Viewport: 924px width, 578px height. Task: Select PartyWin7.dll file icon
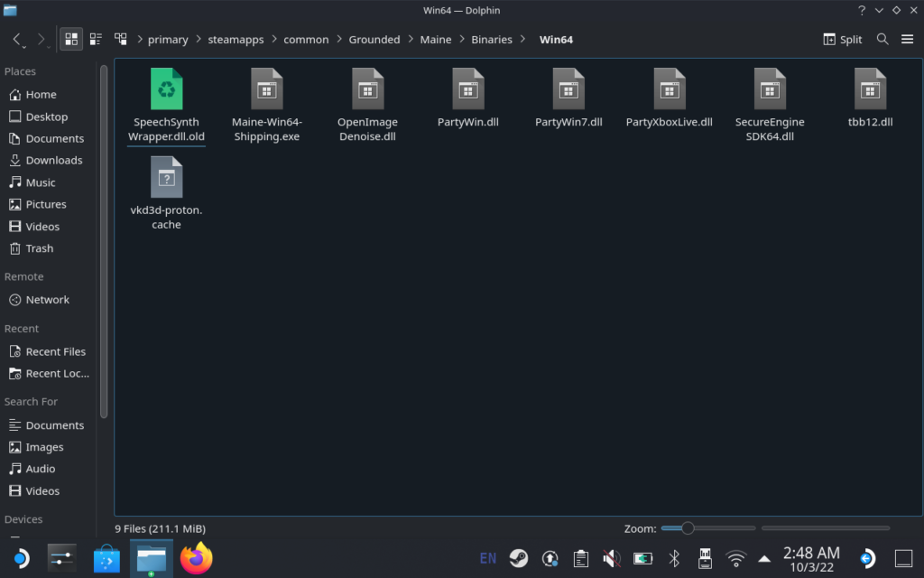pos(568,89)
